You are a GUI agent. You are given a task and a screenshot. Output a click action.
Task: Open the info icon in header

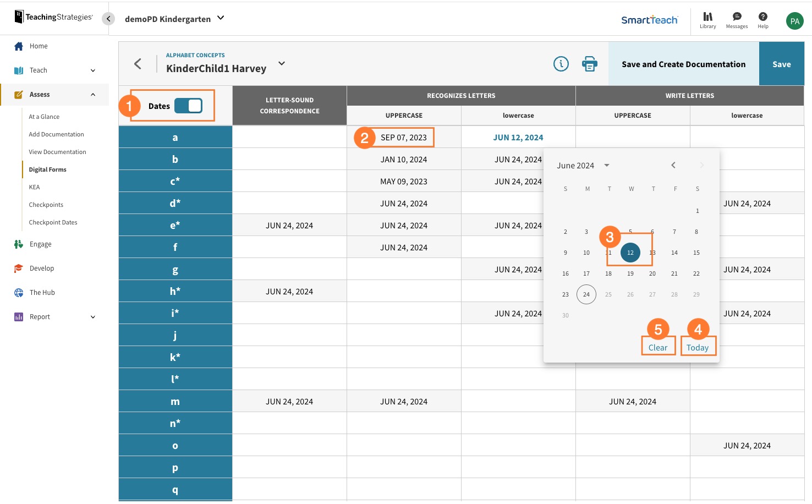click(561, 64)
